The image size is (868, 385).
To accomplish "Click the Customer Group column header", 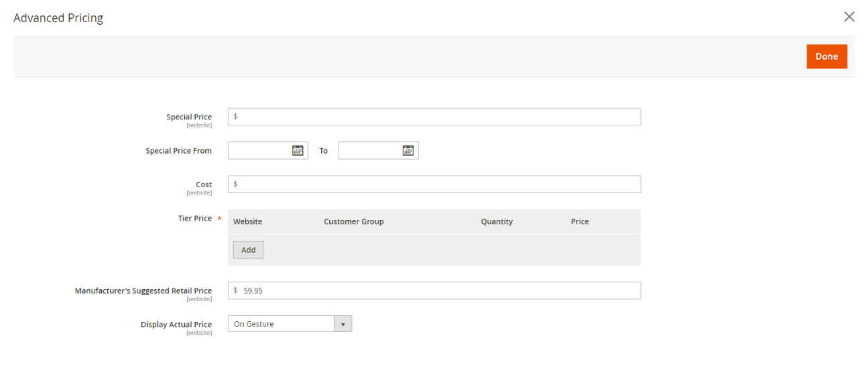I will pos(354,221).
